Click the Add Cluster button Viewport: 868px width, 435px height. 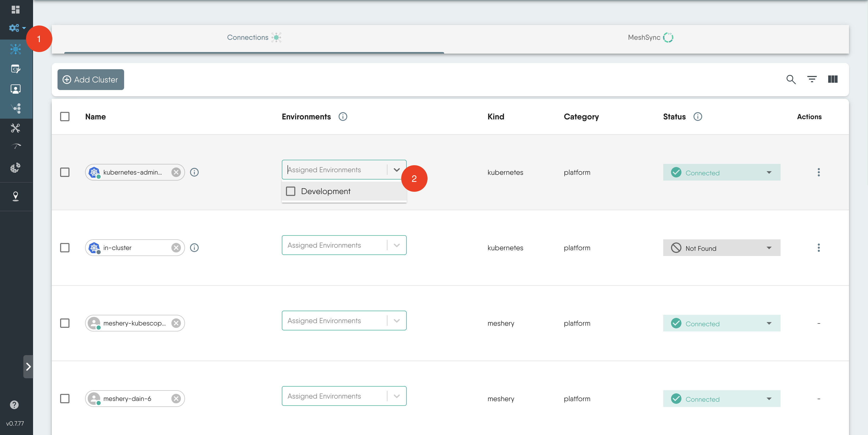tap(91, 80)
